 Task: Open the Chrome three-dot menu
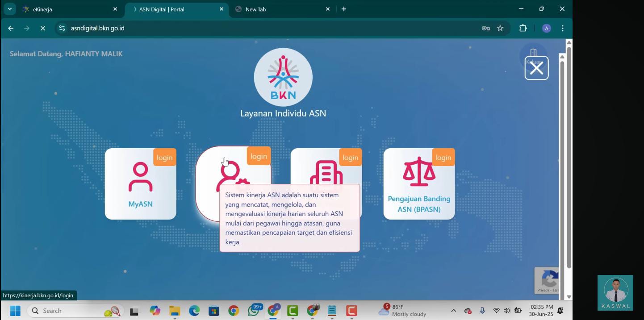(x=563, y=28)
